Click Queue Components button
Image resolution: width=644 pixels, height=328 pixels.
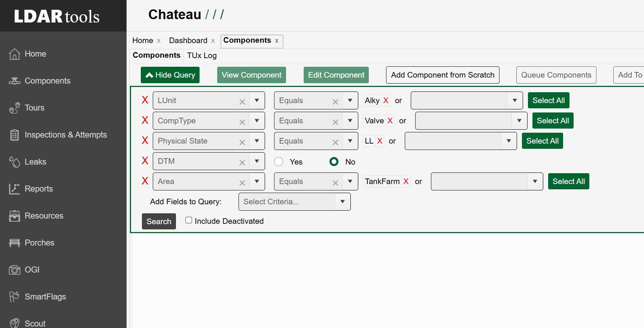pos(556,75)
